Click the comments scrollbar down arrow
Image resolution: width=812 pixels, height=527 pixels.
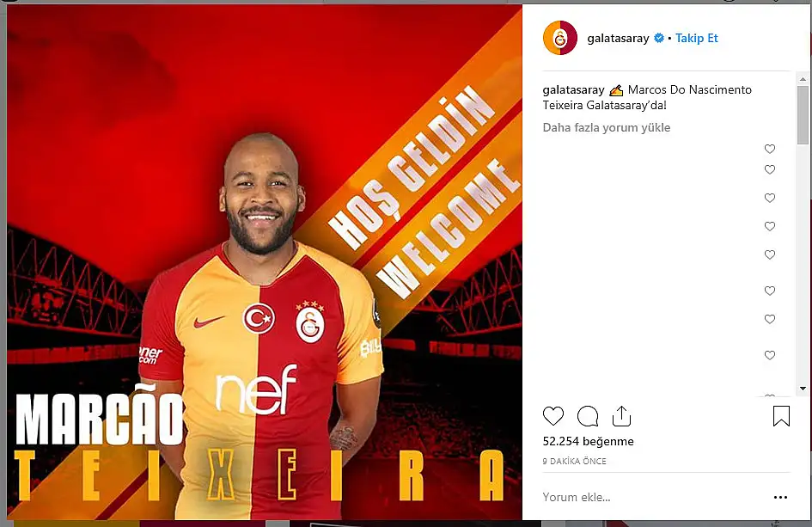point(803,388)
